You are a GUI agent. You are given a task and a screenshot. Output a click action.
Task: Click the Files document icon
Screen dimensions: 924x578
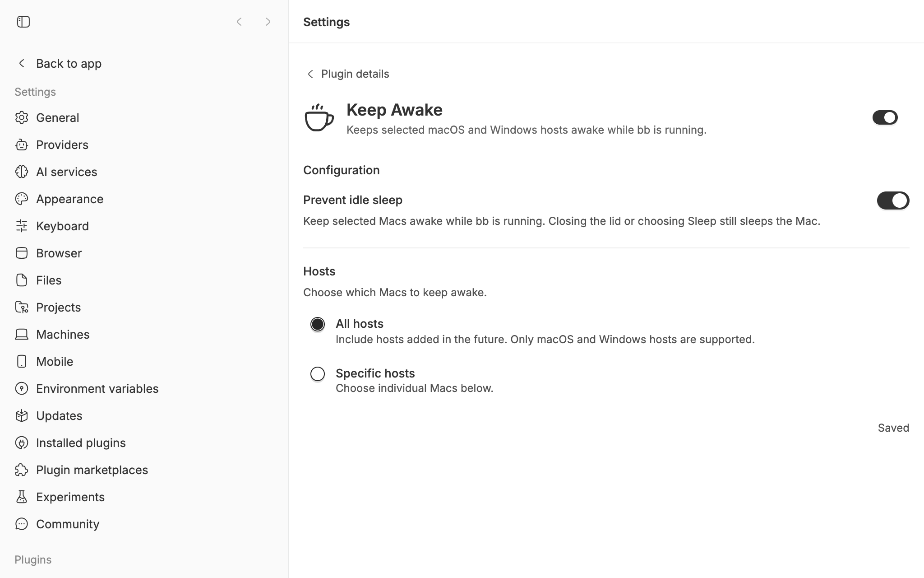coord(22,280)
